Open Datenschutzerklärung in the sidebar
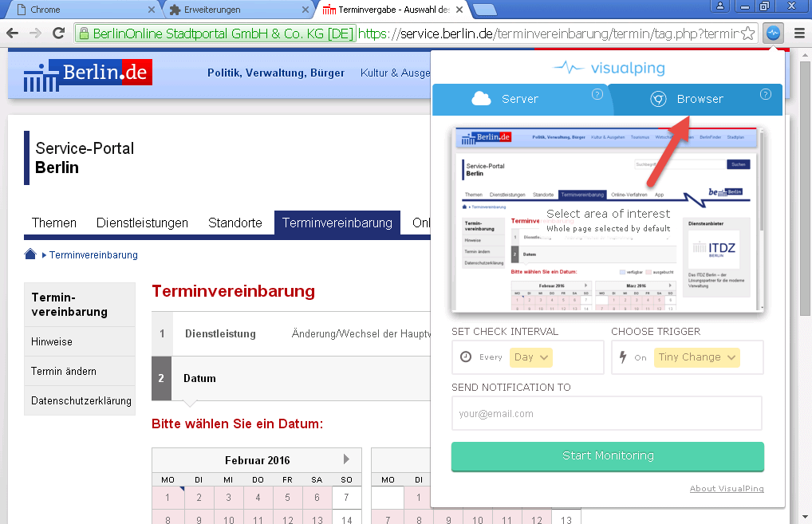Viewport: 812px width, 524px height. point(80,400)
